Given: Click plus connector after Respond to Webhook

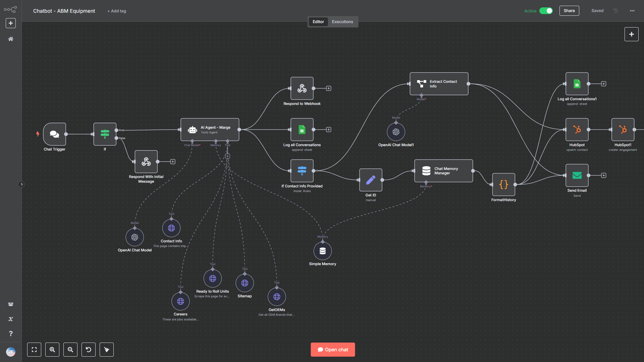Looking at the screenshot, I should tap(329, 88).
